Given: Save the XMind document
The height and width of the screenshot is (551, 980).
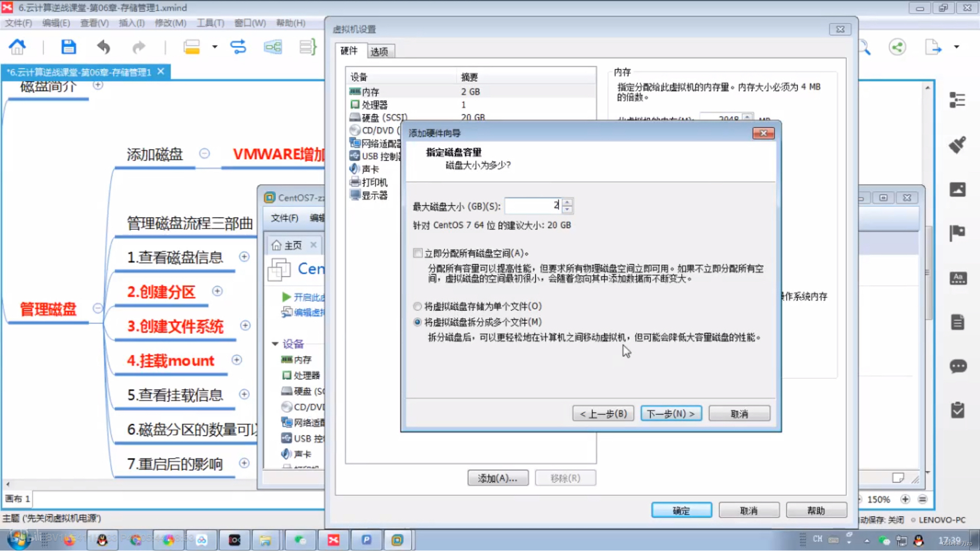Looking at the screenshot, I should [x=68, y=47].
